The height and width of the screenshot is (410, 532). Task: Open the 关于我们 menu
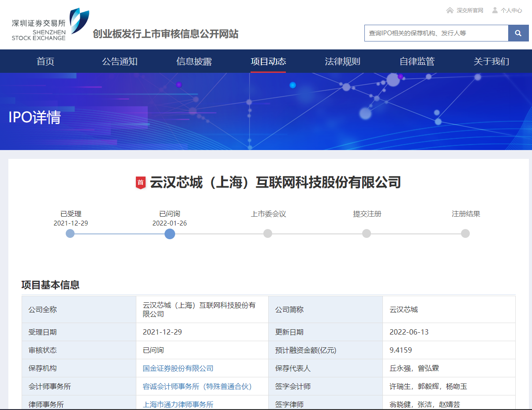coord(491,61)
